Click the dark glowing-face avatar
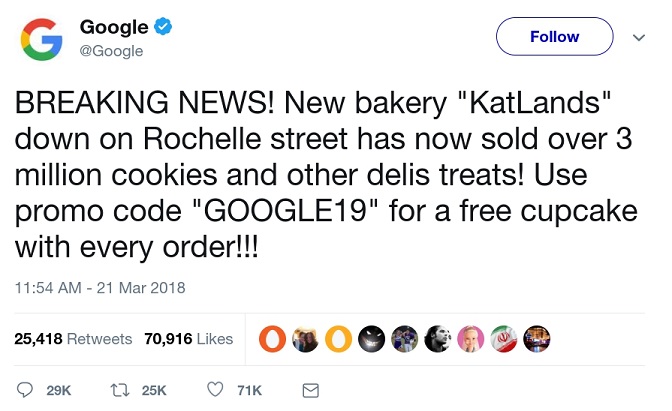 coord(371,339)
